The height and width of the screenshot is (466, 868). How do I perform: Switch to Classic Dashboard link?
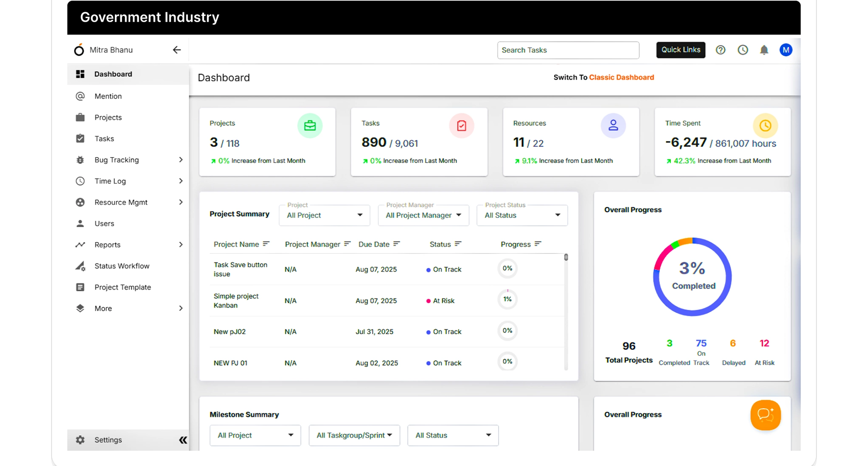621,77
